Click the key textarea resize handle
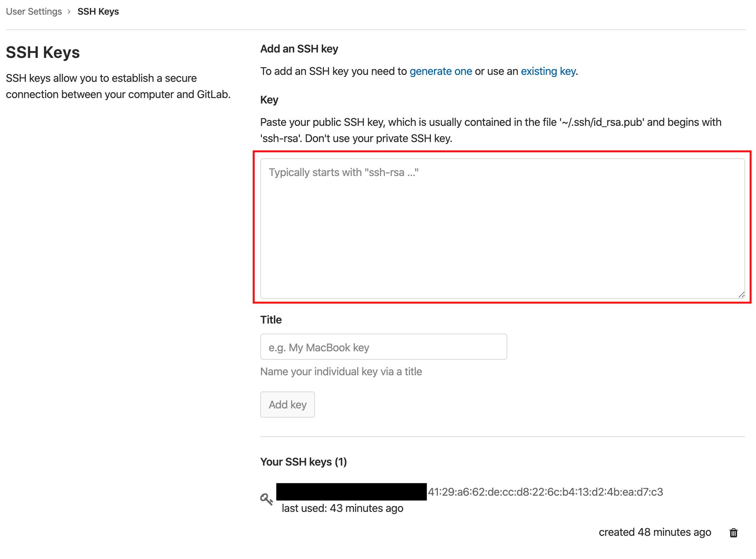 [x=741, y=295]
